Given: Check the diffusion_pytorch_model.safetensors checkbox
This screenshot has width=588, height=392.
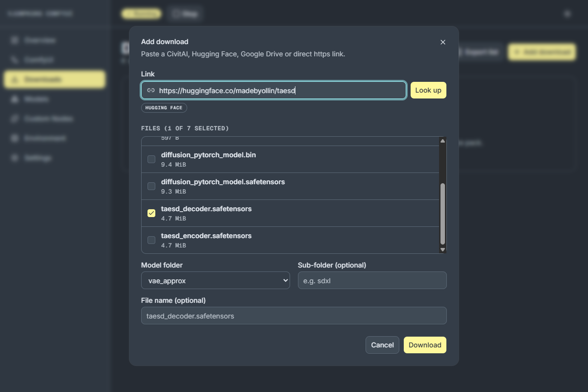Looking at the screenshot, I should (151, 186).
